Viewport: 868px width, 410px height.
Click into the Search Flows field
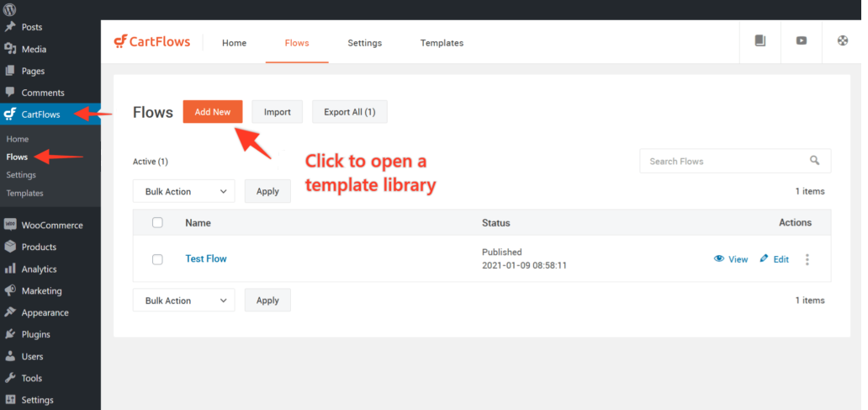(x=723, y=161)
